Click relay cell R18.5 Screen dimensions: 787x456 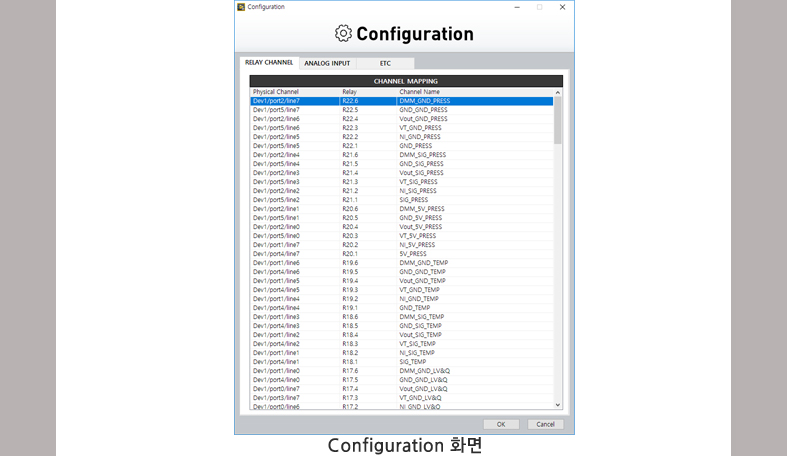tap(350, 327)
